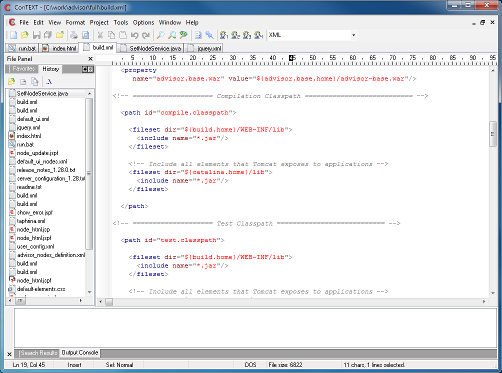Image resolution: width=502 pixels, height=373 pixels.
Task: Click the Save All files toolbar icon
Action: [48, 35]
